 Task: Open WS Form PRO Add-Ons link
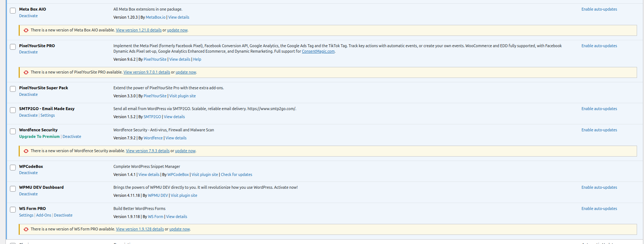coord(44,215)
